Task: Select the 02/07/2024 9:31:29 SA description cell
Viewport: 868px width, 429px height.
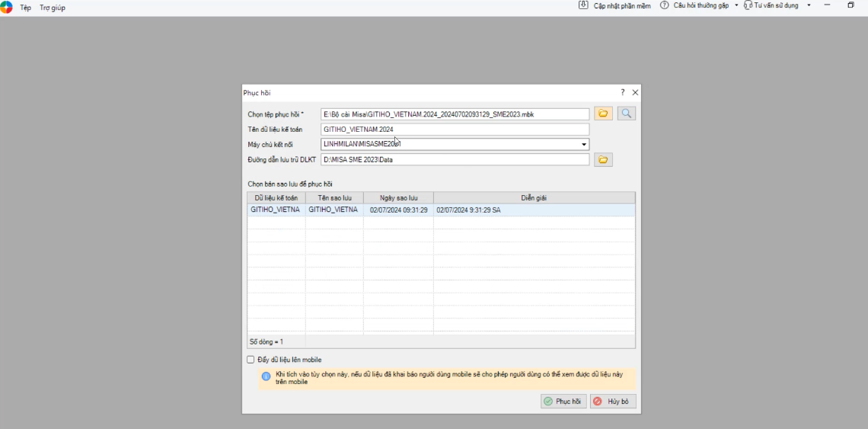Action: (535, 210)
